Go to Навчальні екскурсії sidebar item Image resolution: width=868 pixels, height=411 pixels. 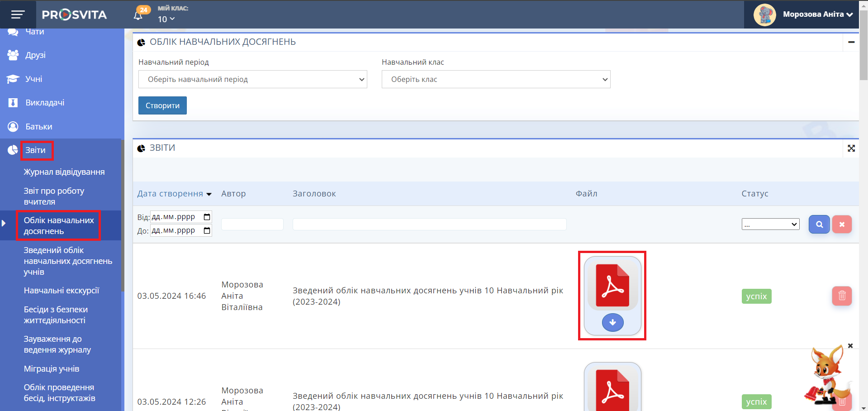pyautogui.click(x=62, y=291)
